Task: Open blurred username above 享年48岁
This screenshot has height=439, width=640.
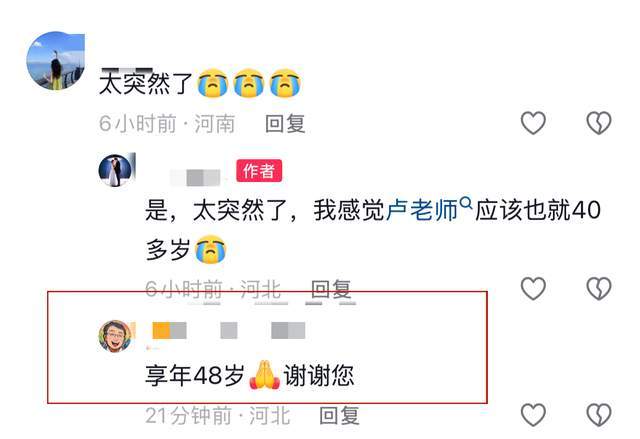Action: pyautogui.click(x=229, y=330)
